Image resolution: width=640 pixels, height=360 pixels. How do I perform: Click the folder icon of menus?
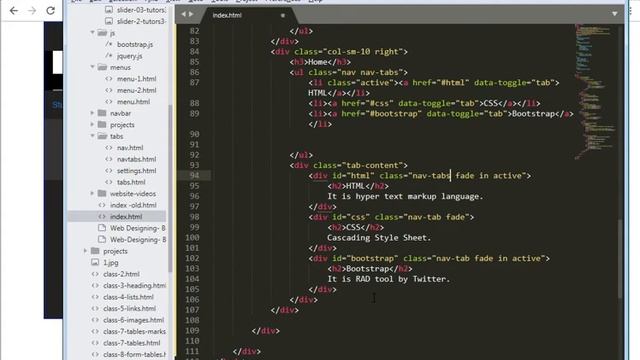[102, 67]
